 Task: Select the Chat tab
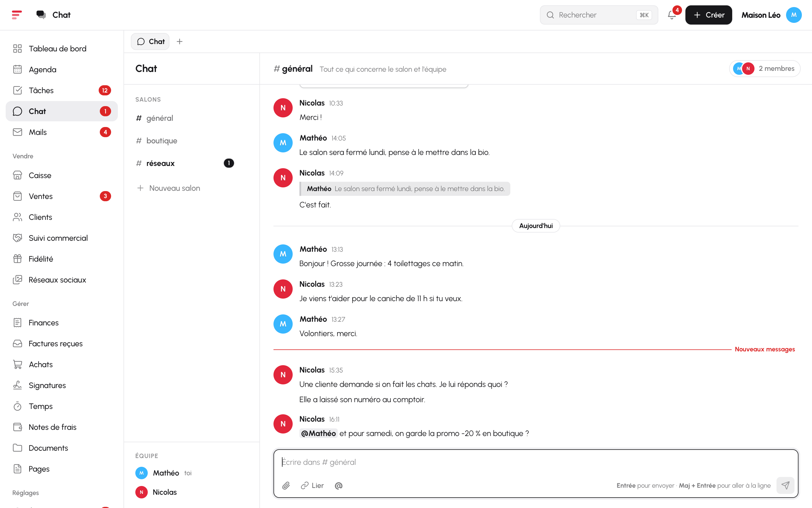point(150,41)
